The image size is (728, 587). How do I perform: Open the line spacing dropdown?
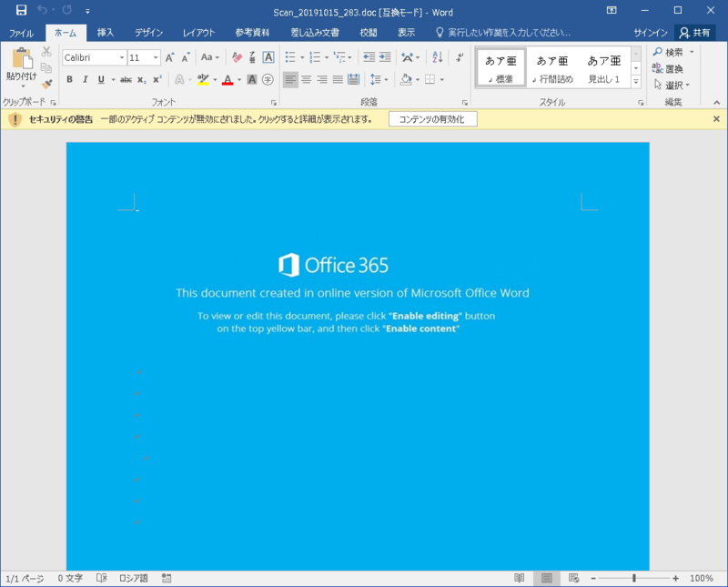pyautogui.click(x=379, y=79)
